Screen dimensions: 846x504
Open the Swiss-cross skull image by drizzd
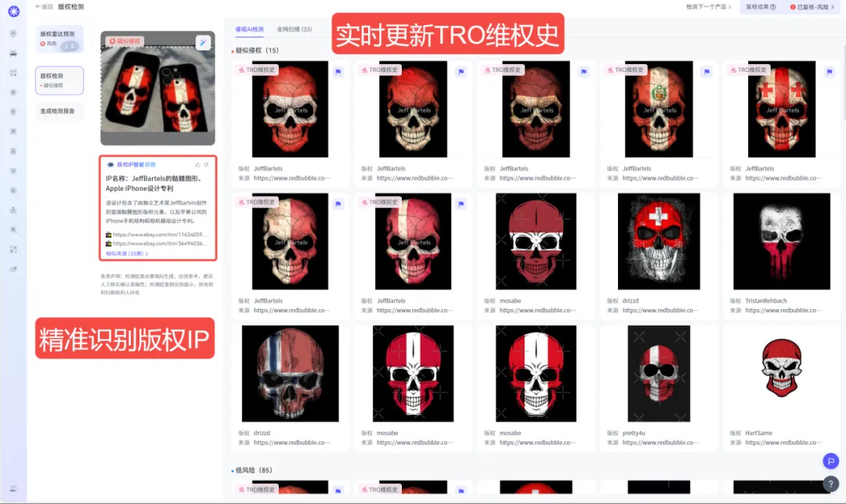pyautogui.click(x=659, y=242)
